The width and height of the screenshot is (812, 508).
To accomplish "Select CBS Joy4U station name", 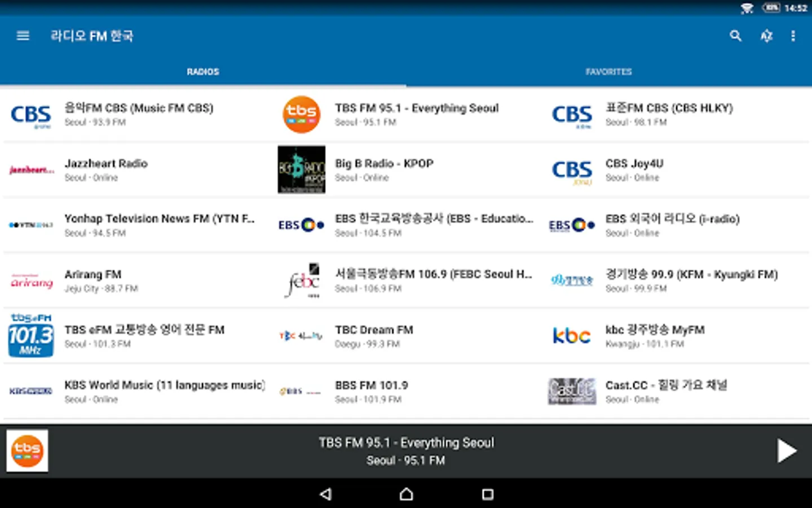I will 634,163.
